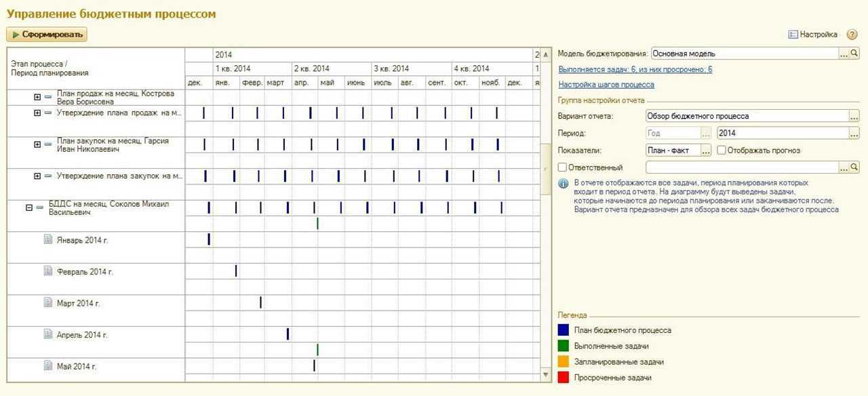Viewport: 868px width, 396px height.
Task: Open the Настройка шагов процесса link
Action: pos(606,85)
